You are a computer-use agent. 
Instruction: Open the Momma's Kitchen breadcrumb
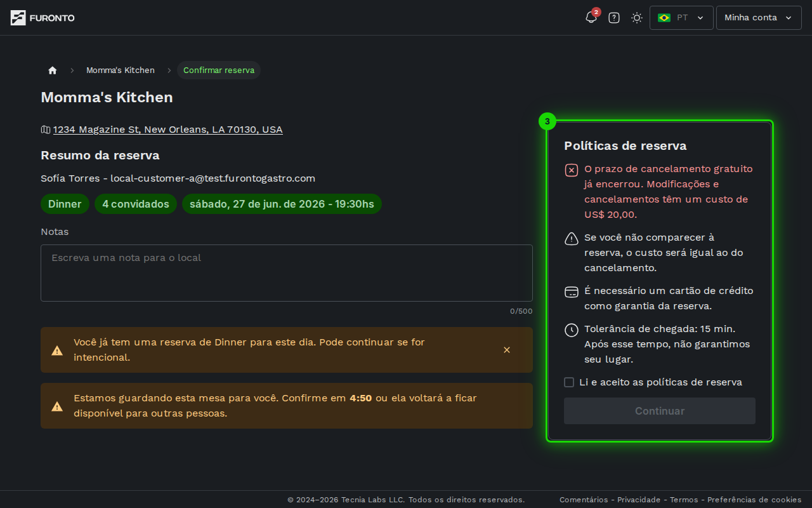(121, 70)
